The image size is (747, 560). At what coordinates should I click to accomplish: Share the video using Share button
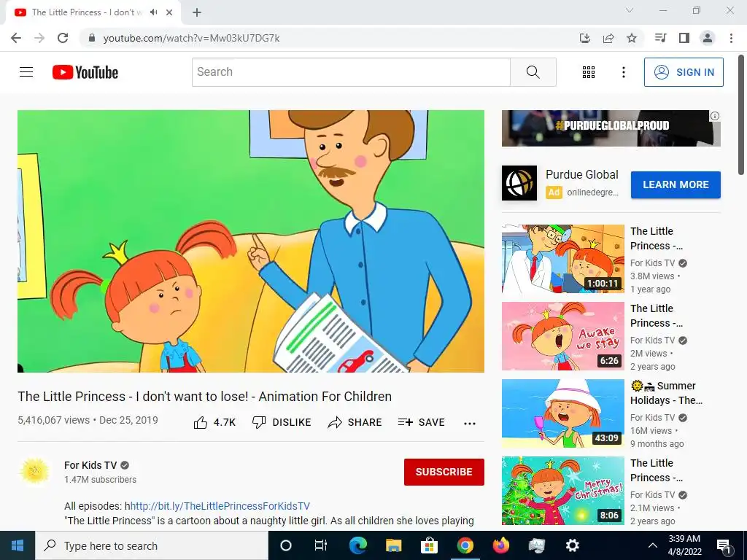point(355,422)
